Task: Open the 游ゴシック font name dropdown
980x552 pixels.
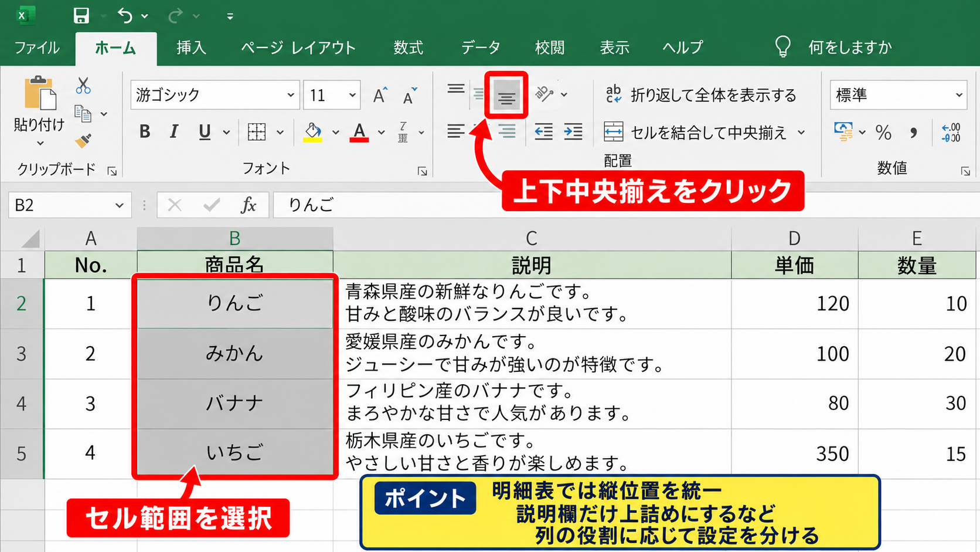Action: click(290, 95)
